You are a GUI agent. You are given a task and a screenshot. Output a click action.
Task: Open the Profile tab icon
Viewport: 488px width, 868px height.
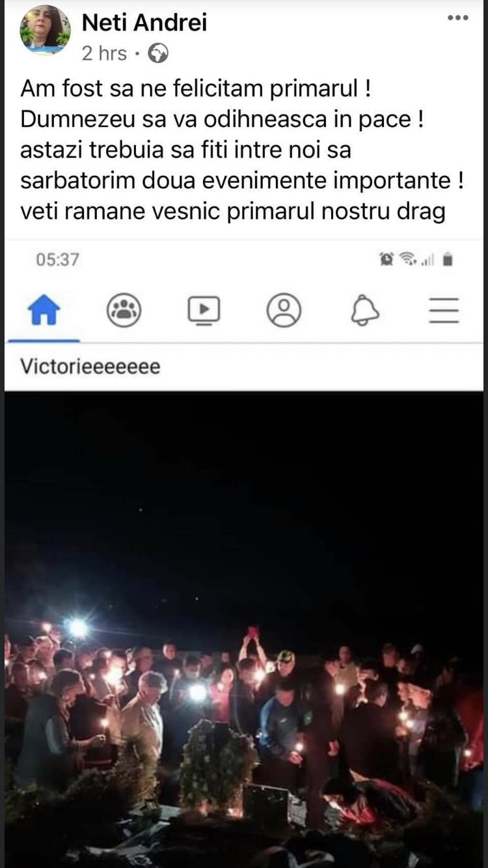pyautogui.click(x=284, y=310)
